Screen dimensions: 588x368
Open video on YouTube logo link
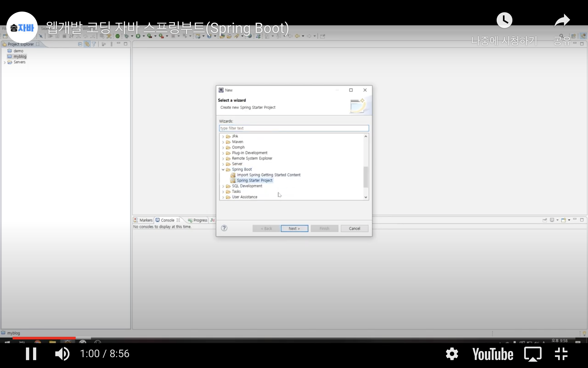coord(493,354)
